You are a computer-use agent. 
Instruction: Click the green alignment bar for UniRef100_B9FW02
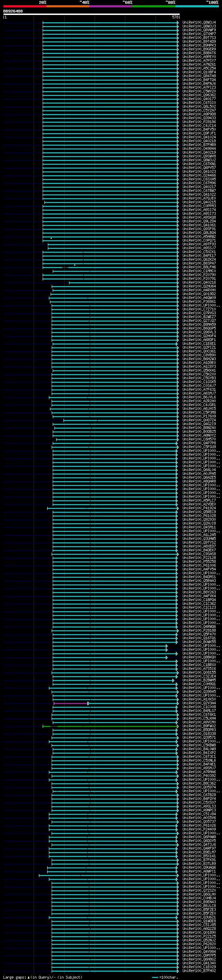(x=110, y=726)
